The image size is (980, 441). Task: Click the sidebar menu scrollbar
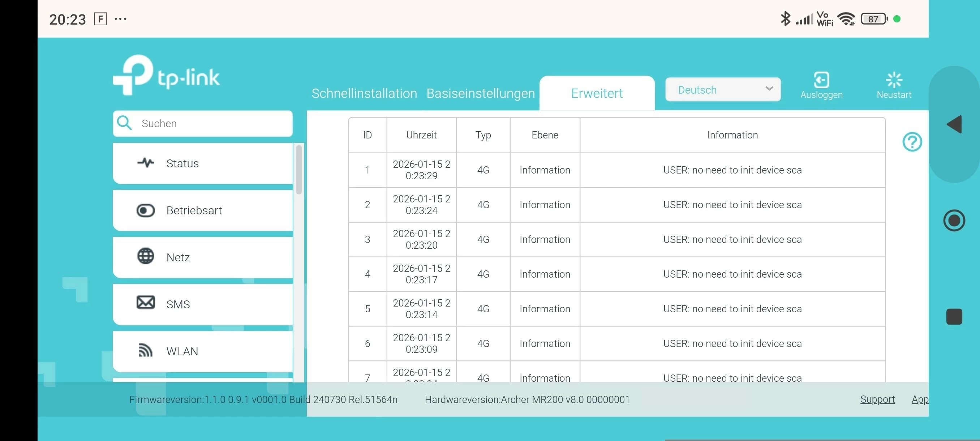point(299,170)
